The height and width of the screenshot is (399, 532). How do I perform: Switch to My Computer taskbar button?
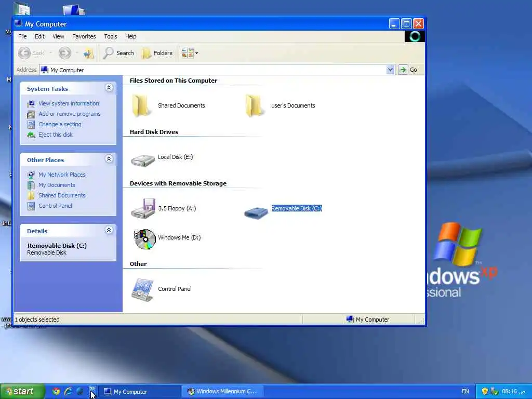(139, 392)
